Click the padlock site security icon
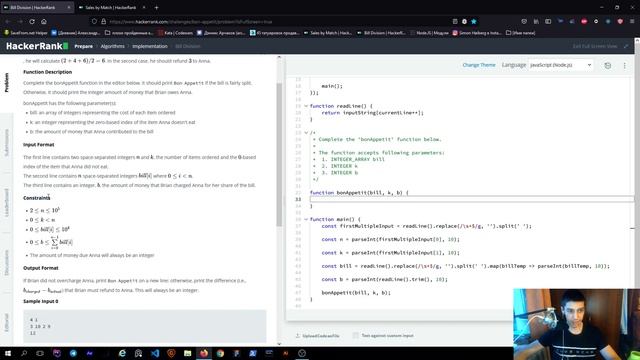This screenshot has width=640, height=360. click(x=104, y=21)
